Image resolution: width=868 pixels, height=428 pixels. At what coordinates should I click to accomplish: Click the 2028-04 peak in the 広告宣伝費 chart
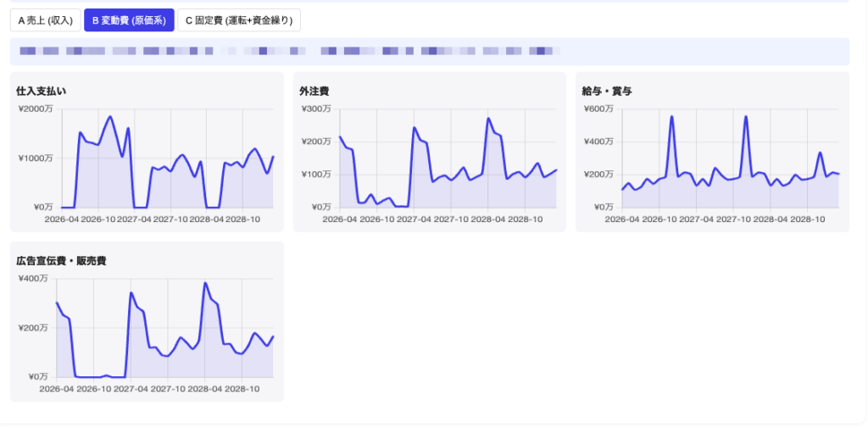tap(205, 283)
